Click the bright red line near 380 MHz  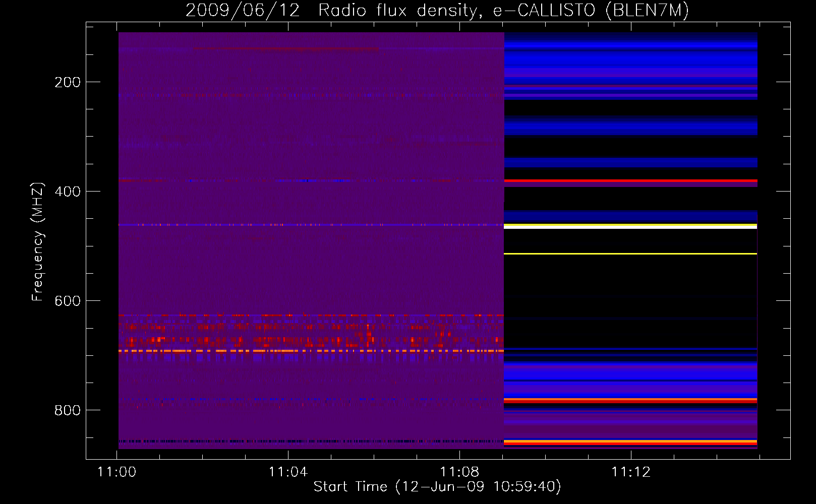tap(630, 180)
